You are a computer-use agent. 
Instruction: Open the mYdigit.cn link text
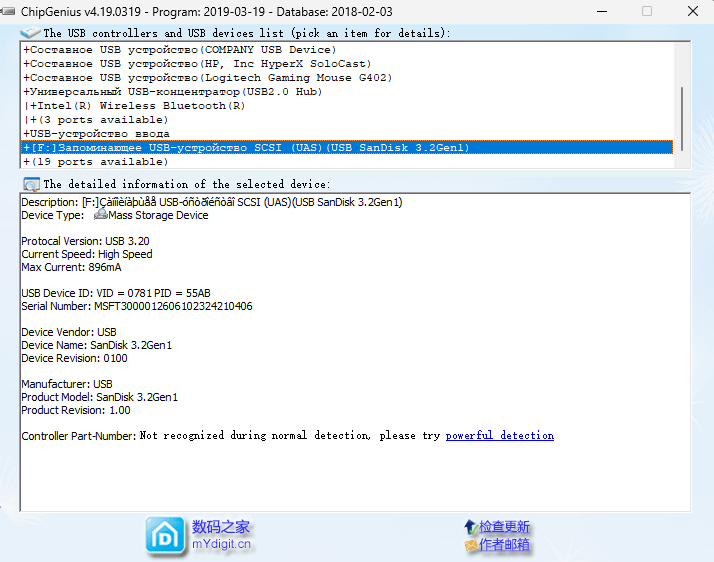[221, 544]
